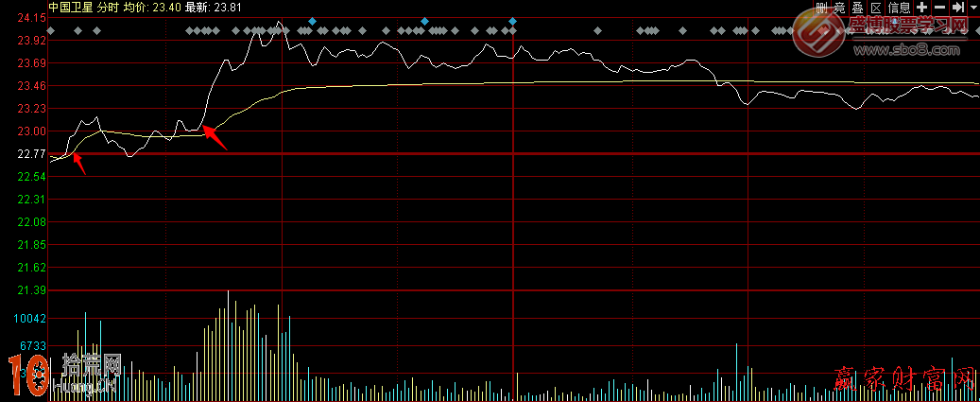Click the tallest yellow volume bar

(x=228, y=312)
